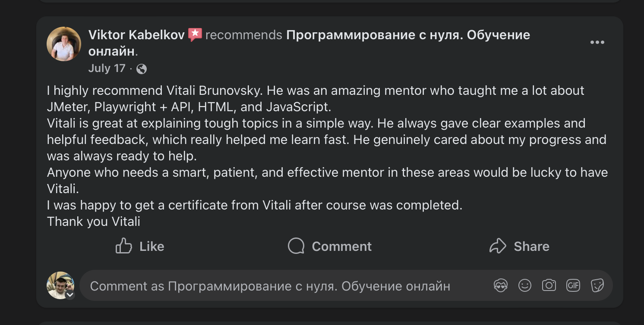Viewport: 644px width, 325px height.
Task: Click the red recommendation star badge
Action: click(x=195, y=34)
